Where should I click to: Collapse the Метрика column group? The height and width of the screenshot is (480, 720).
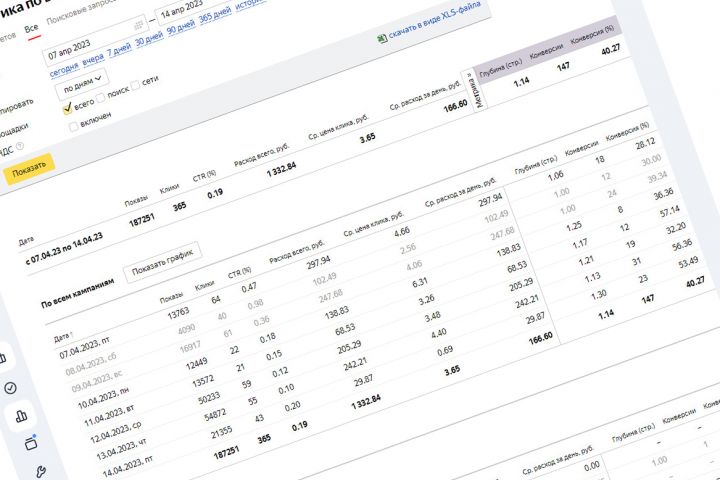(x=474, y=90)
